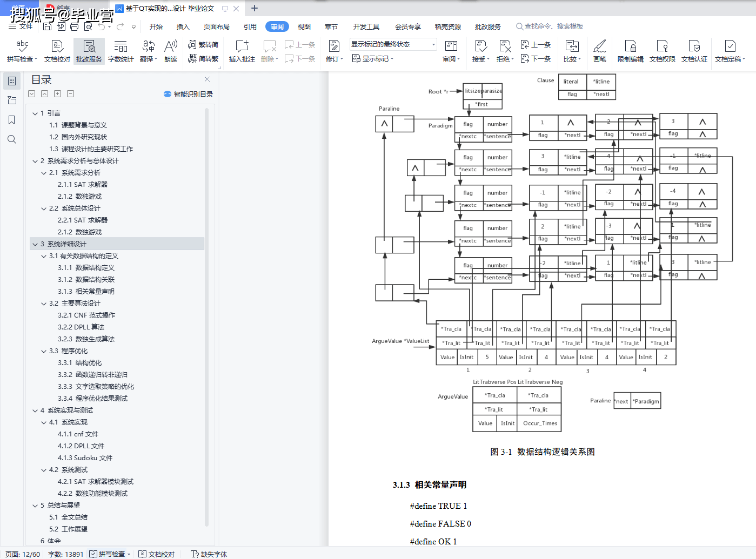Open the 翻译 translate tool
756x559 pixels.
click(x=148, y=48)
